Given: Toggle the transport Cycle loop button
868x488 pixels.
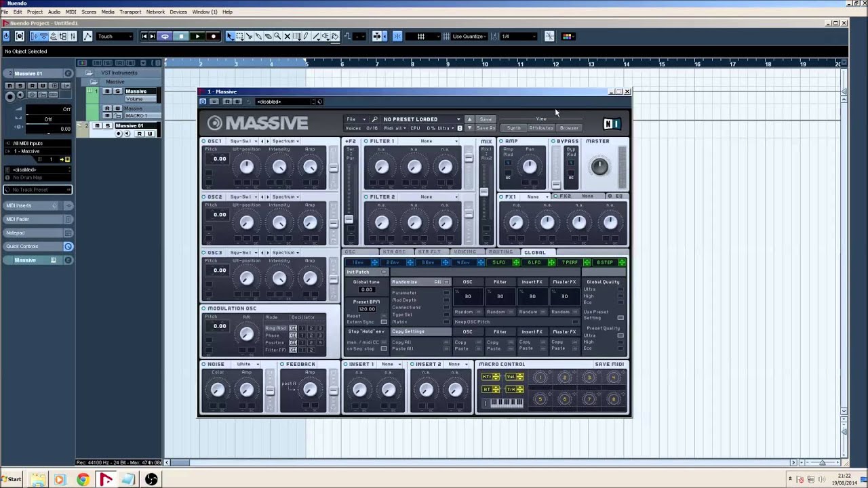Looking at the screenshot, I should pyautogui.click(x=165, y=37).
